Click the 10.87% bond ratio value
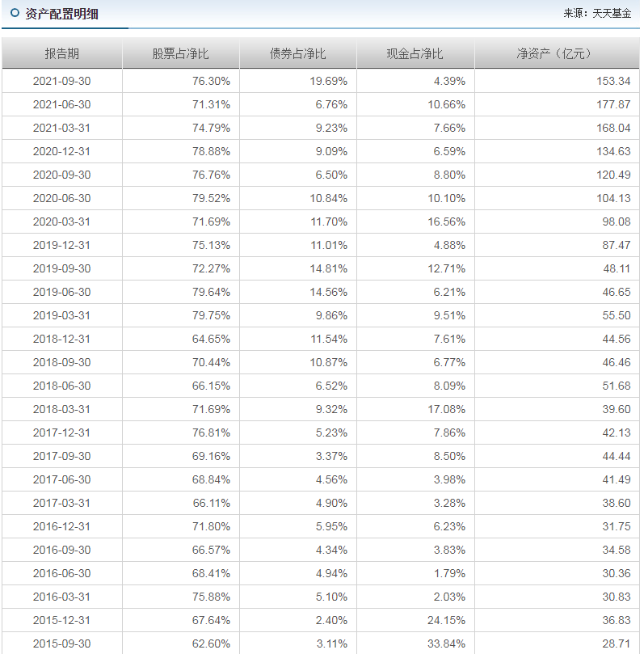 click(x=328, y=362)
